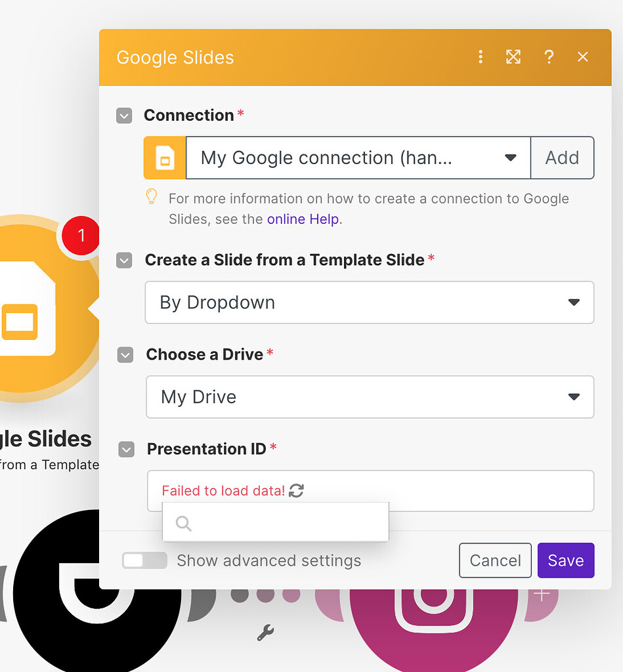This screenshot has width=623, height=672.
Task: Open the three-dot module options menu
Action: coord(481,57)
